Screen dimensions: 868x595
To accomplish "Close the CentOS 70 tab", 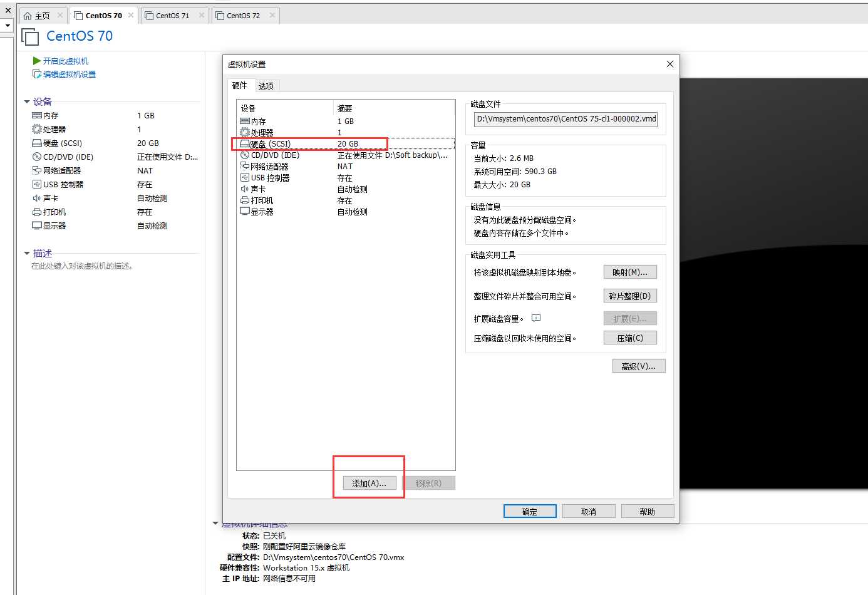I will (x=130, y=15).
